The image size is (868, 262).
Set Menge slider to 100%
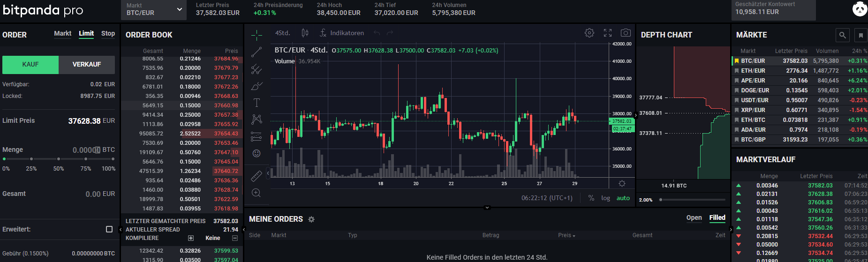click(x=113, y=159)
